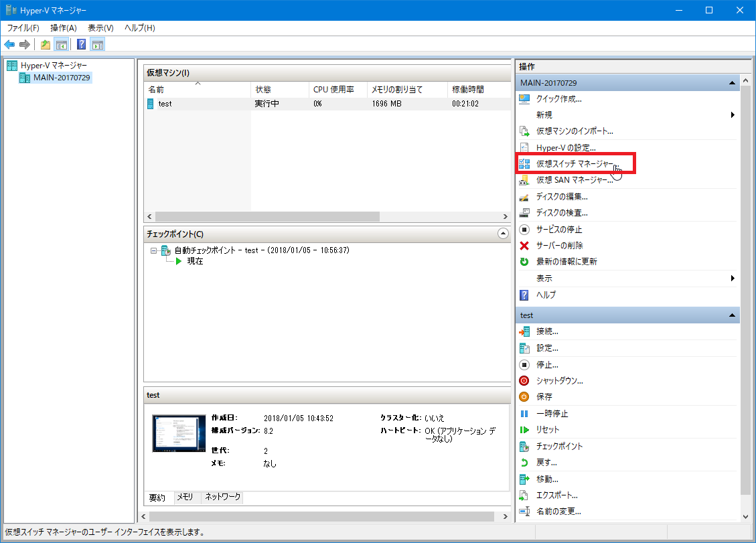
Task: Click the 移動 move icon
Action: (x=524, y=479)
